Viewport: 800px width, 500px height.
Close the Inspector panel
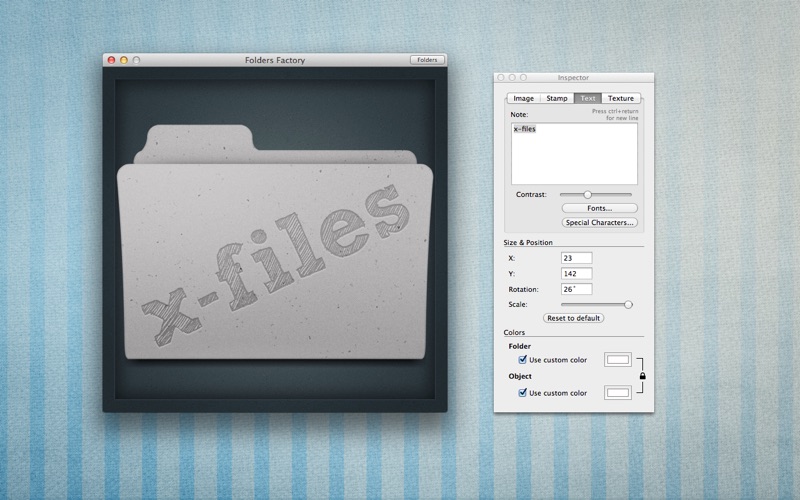[x=501, y=77]
